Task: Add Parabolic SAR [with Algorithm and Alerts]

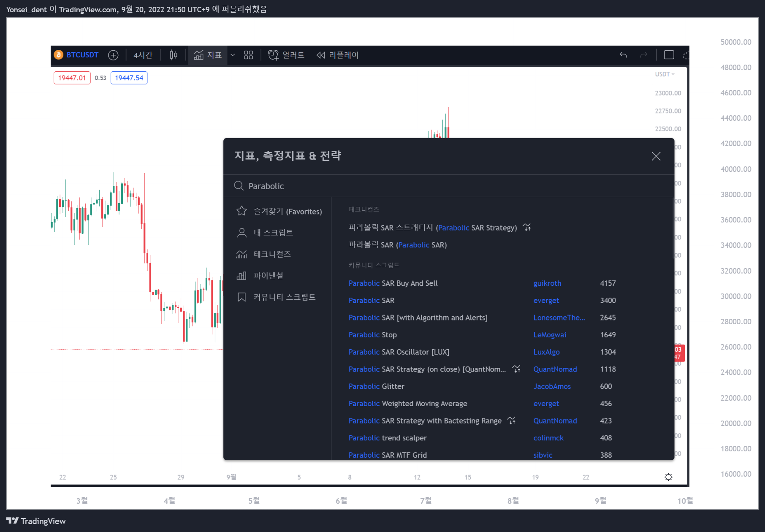Action: coord(418,318)
